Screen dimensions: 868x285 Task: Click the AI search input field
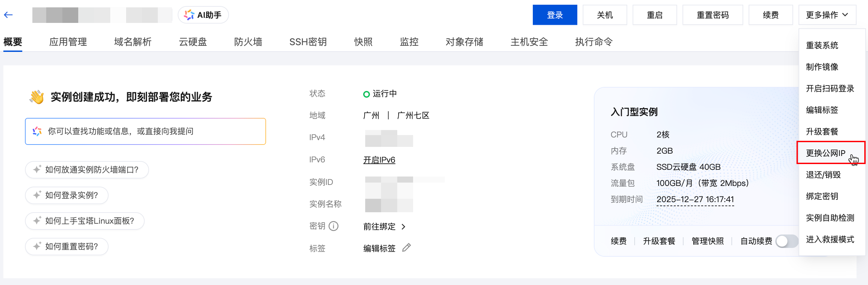[x=145, y=131]
